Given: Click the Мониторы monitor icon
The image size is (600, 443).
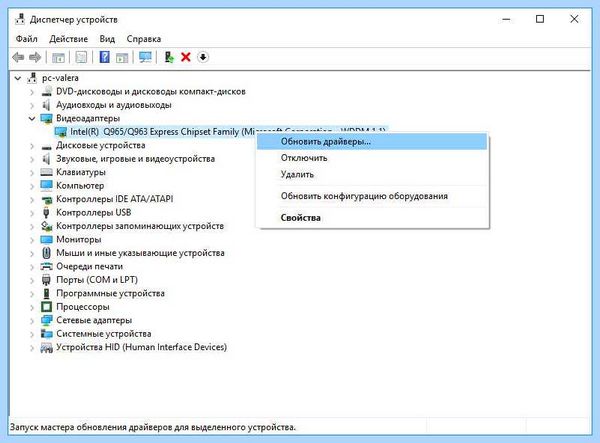Looking at the screenshot, I should 46,239.
